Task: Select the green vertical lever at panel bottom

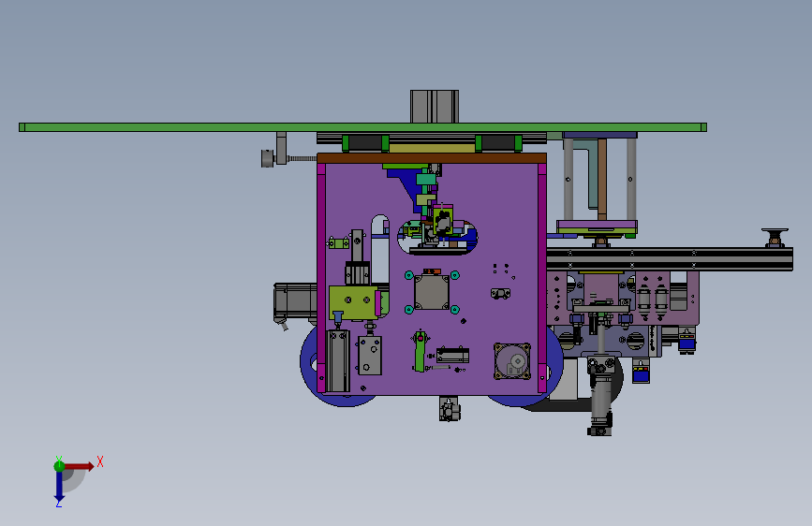Action: (420, 352)
